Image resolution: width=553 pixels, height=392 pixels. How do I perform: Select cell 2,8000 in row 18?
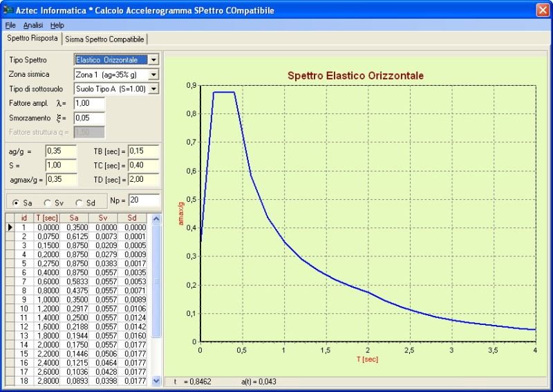point(46,381)
